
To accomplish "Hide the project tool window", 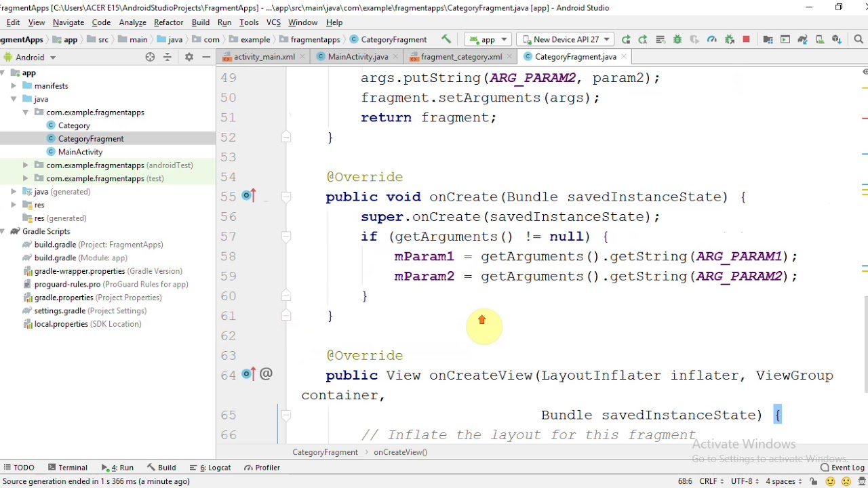I will tap(206, 57).
